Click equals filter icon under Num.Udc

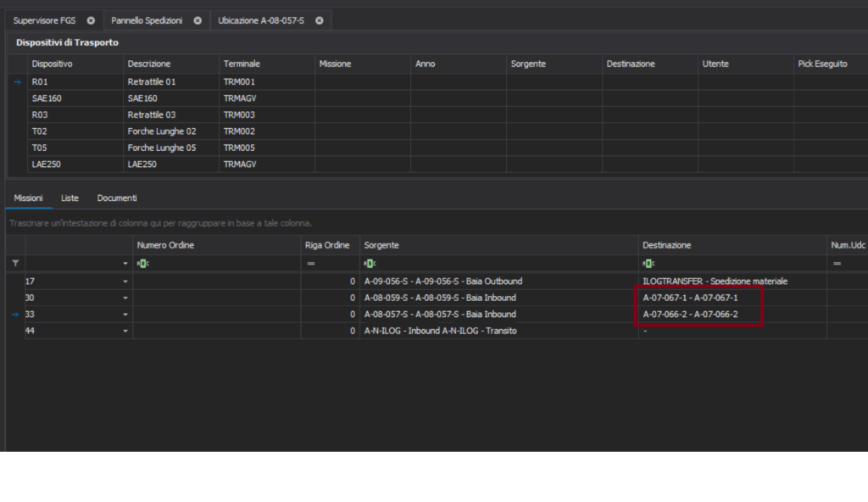tap(837, 264)
